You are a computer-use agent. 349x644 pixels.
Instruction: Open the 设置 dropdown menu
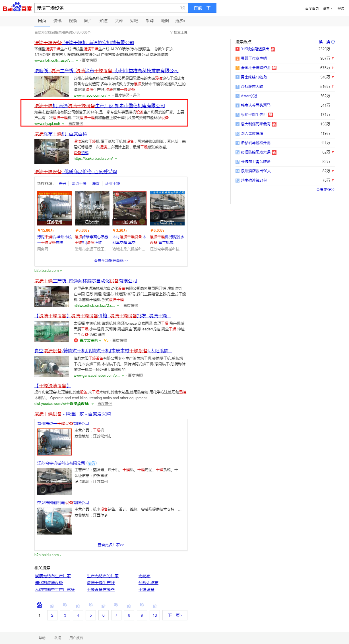(x=328, y=9)
